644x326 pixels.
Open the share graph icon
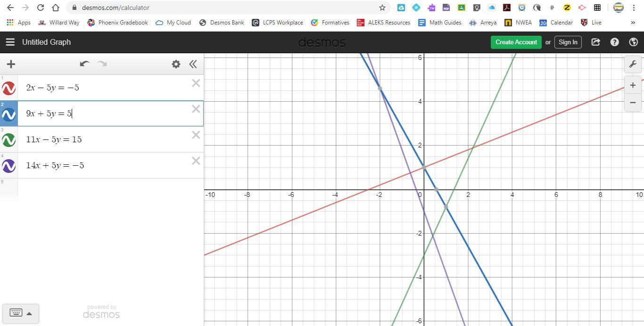tap(595, 42)
